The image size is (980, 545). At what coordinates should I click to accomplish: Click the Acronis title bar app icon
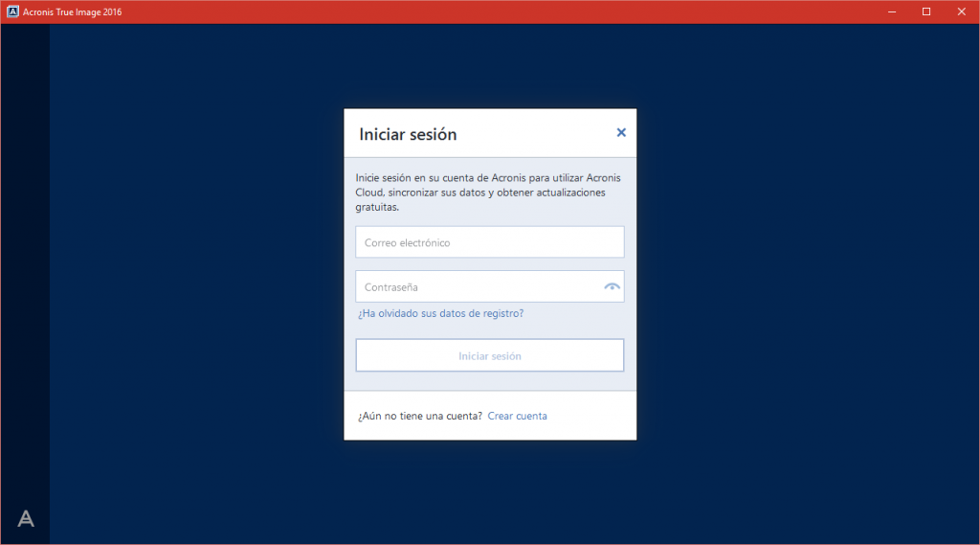click(12, 11)
